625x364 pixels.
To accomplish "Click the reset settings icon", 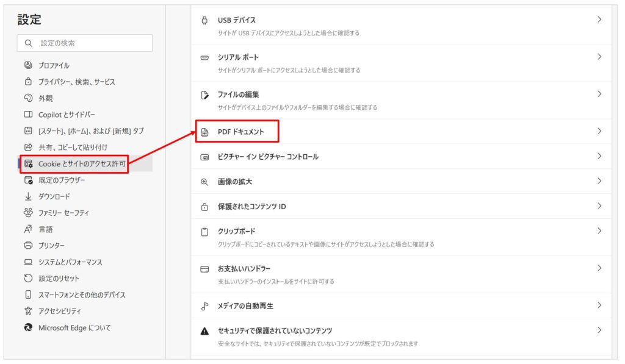I will pyautogui.click(x=28, y=278).
